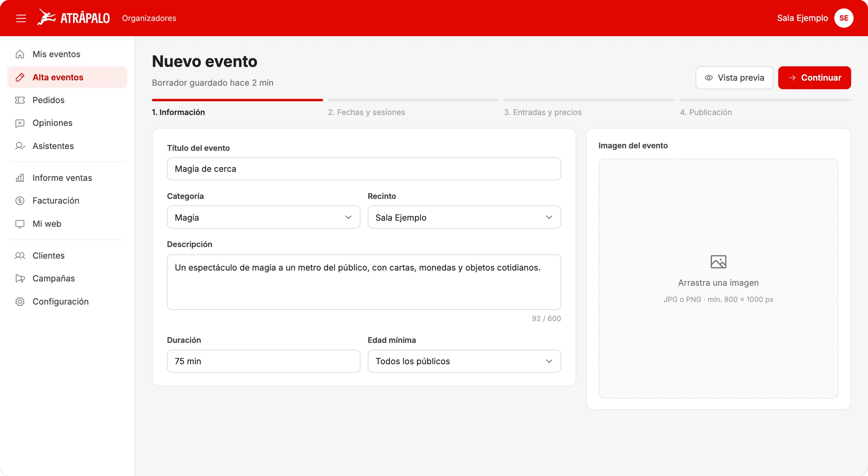Click the 92 / 600 character counter
Viewport: 868px width, 476px height.
point(546,319)
